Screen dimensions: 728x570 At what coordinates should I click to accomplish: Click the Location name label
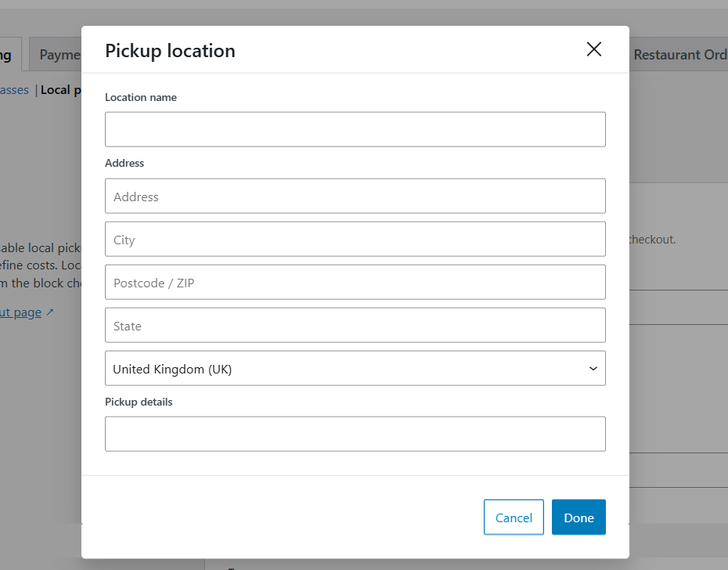pos(141,98)
